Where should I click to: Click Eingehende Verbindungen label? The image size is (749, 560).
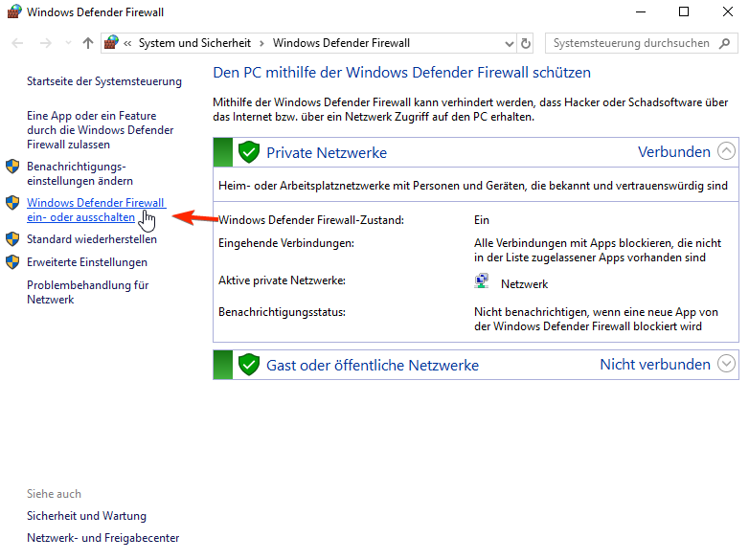[x=286, y=243]
